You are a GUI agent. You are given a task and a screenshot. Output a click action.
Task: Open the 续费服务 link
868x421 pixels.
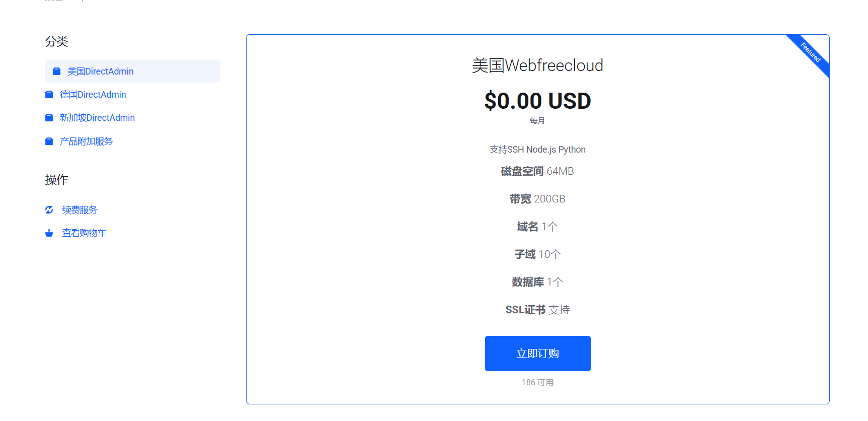click(x=80, y=210)
